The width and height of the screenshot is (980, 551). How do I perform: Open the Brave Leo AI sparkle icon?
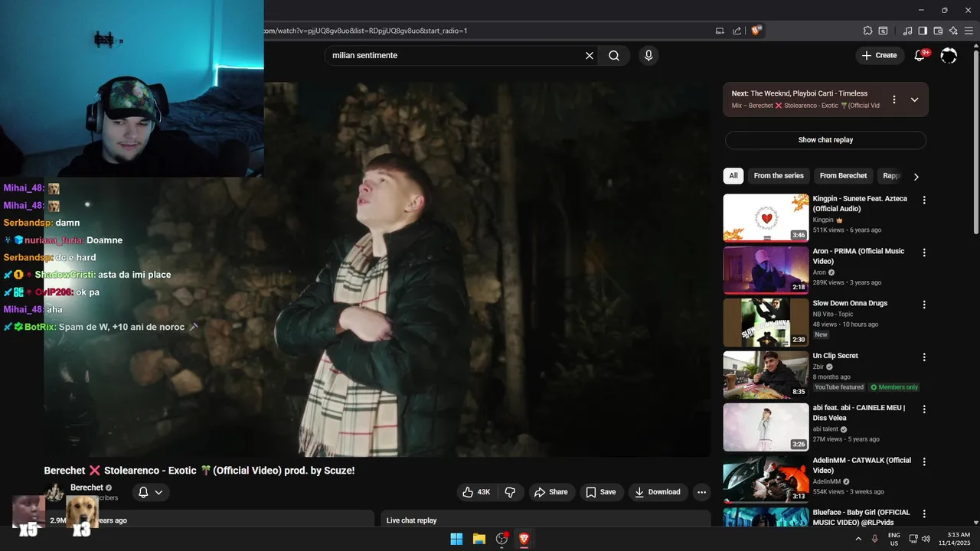953,31
